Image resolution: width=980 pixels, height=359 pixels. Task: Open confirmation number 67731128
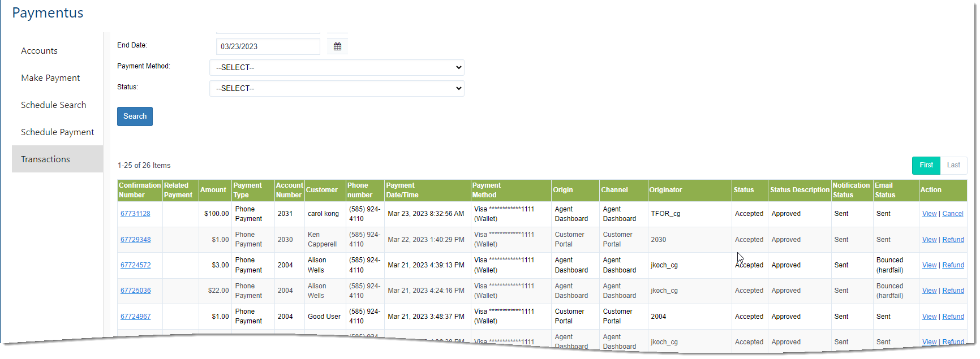tap(135, 214)
